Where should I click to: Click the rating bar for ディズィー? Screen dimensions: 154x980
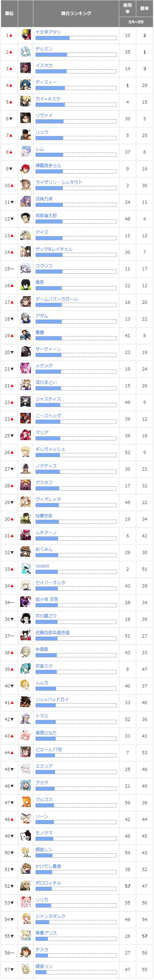click(76, 88)
